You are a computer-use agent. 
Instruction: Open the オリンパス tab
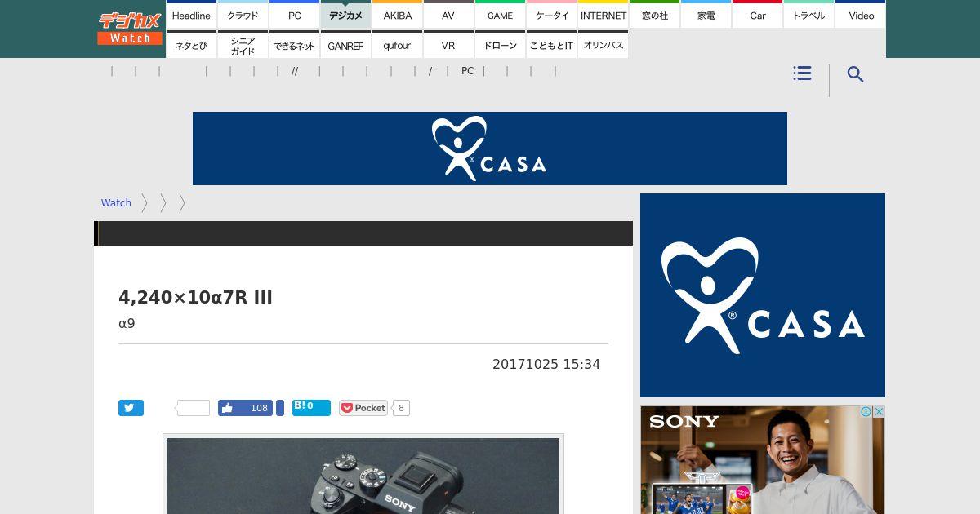click(x=603, y=45)
